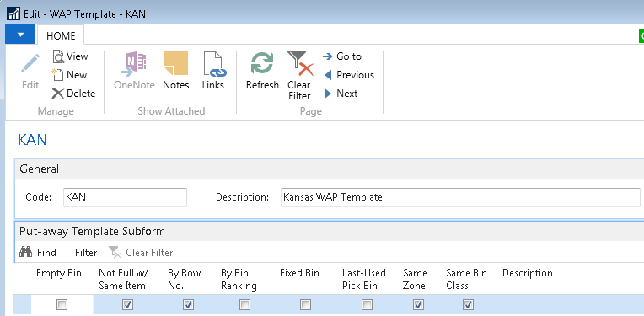Refresh the page
Screen dimensions: 644x316
pyautogui.click(x=262, y=71)
